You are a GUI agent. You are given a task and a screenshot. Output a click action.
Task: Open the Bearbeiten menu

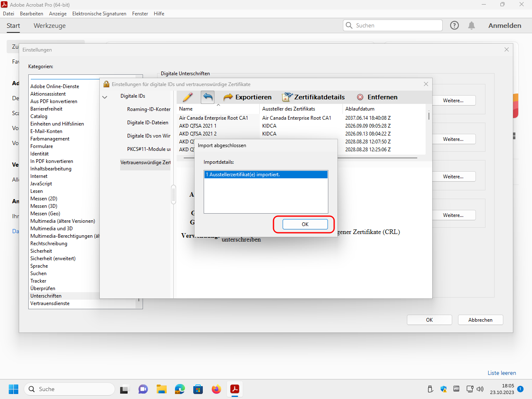point(32,14)
